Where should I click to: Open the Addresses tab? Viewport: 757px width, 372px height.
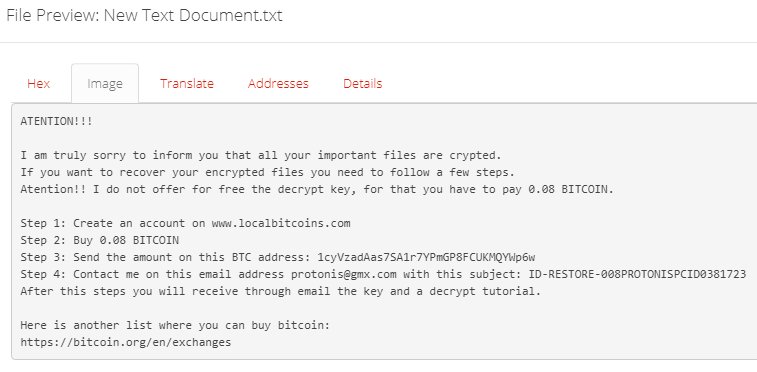click(278, 83)
